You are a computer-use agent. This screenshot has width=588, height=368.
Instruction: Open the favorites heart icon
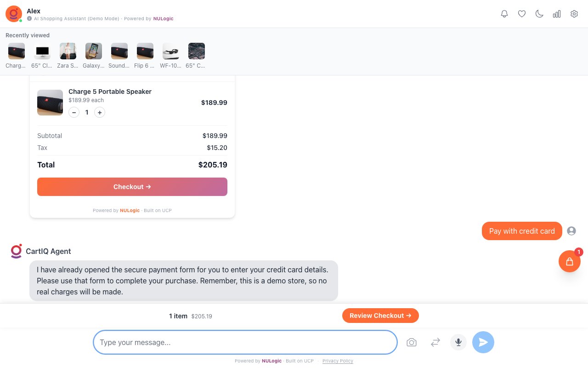[521, 14]
